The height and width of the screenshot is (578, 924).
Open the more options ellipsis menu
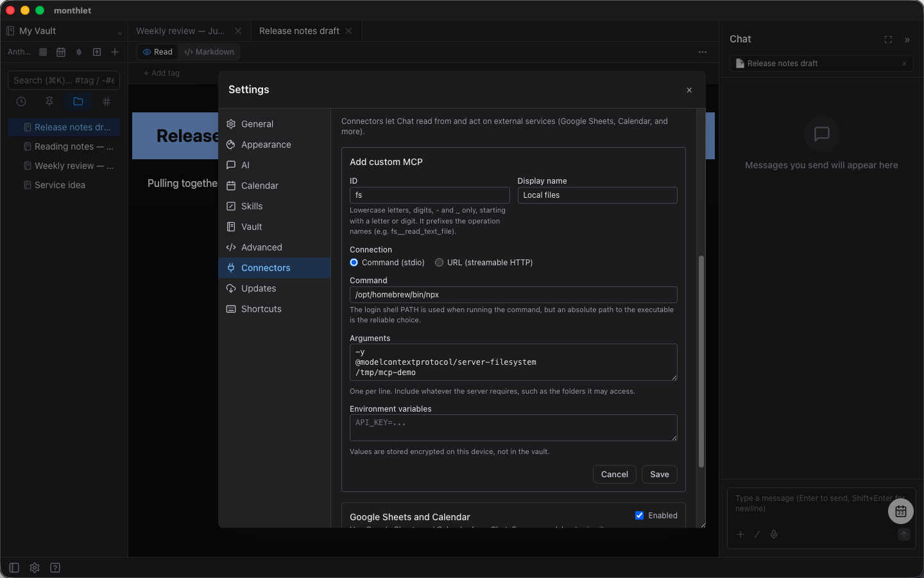pyautogui.click(x=703, y=52)
